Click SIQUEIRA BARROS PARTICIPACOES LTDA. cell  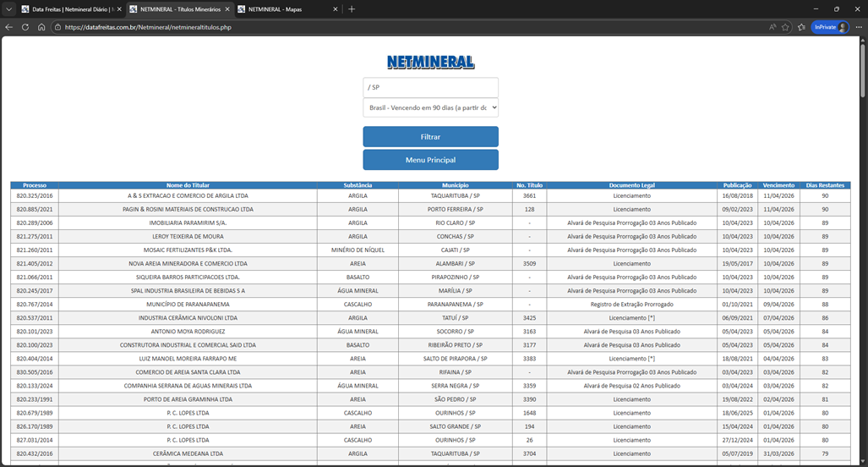click(x=188, y=277)
